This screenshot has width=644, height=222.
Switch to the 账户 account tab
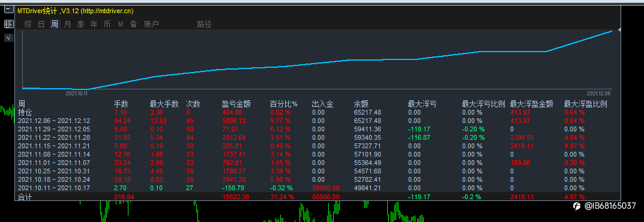pos(152,24)
